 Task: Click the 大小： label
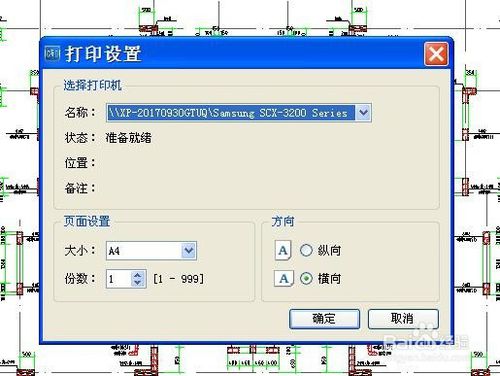tap(80, 251)
